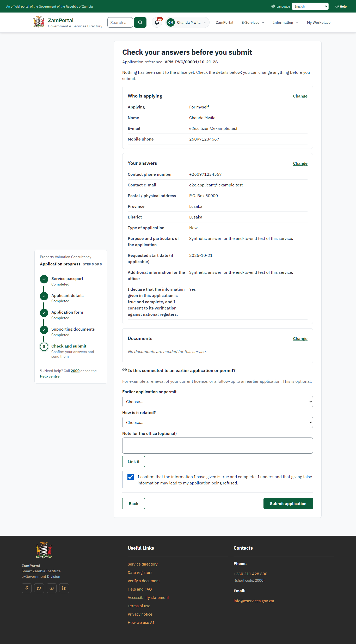The height and width of the screenshot is (644, 356).
Task: Open the Twitter social link
Action: click(39, 588)
